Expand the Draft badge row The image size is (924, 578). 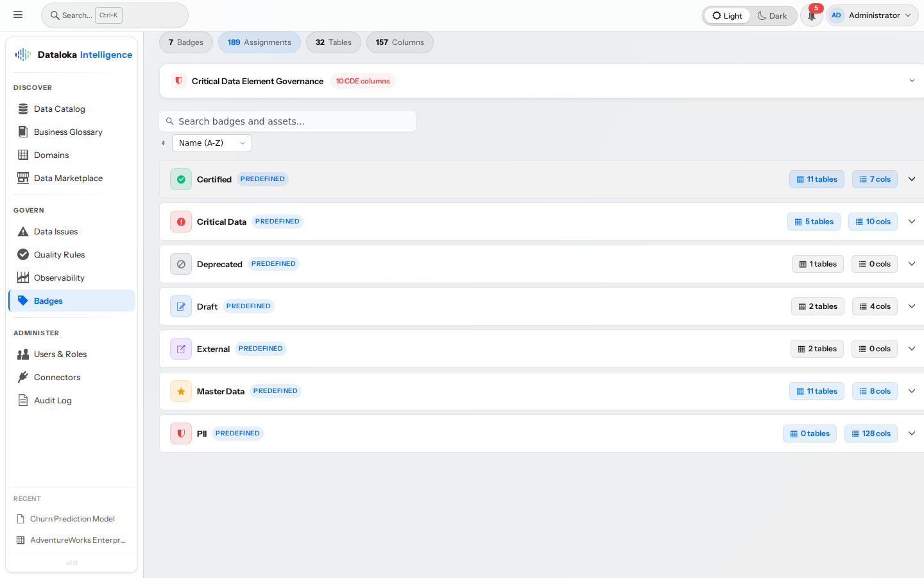(911, 306)
